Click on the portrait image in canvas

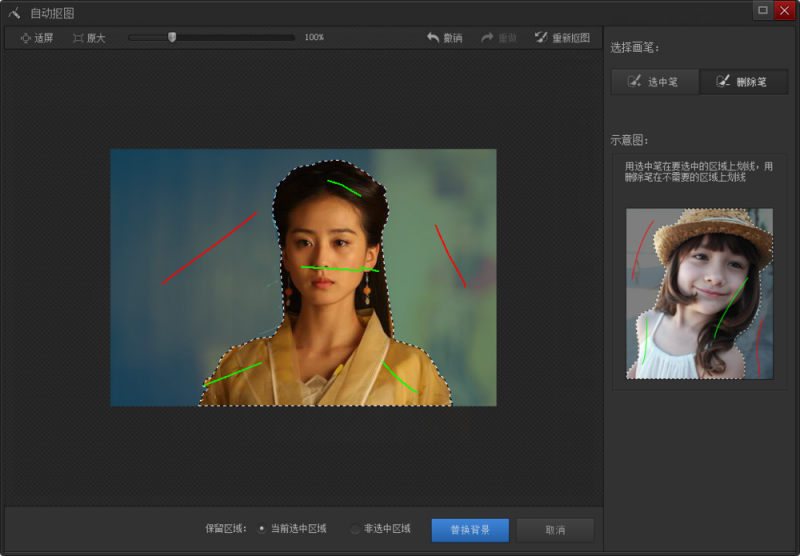click(x=303, y=277)
